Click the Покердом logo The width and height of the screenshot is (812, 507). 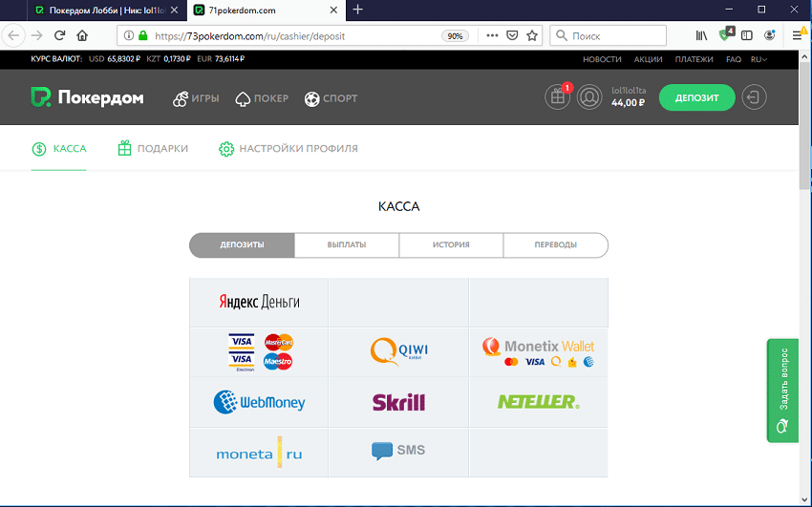(x=87, y=97)
